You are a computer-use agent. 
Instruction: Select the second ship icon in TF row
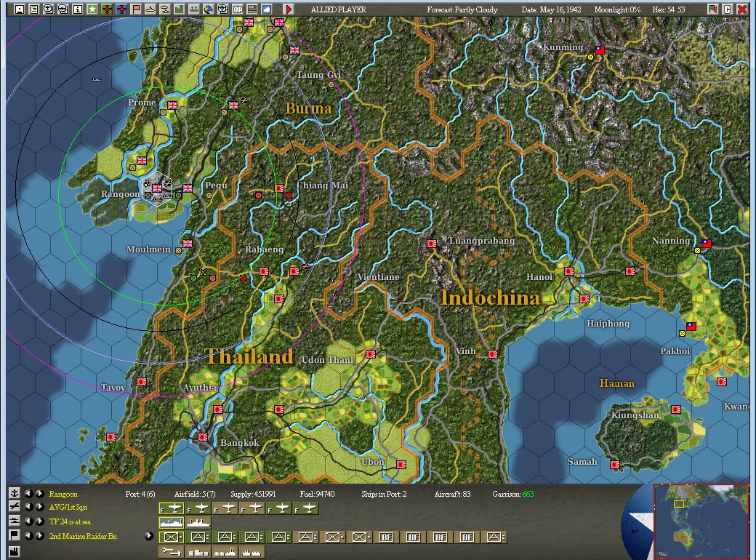(198, 522)
